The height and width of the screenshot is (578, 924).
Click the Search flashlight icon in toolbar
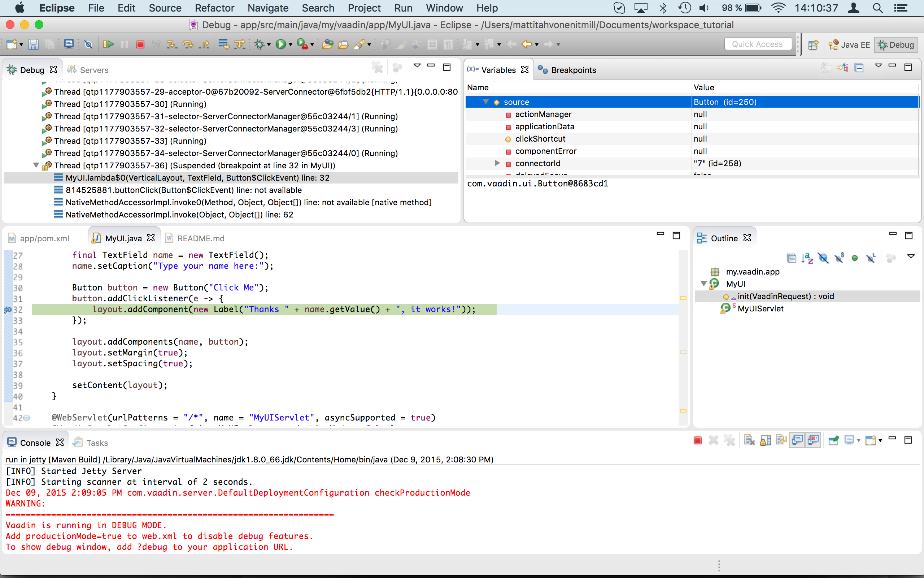pyautogui.click(x=359, y=45)
